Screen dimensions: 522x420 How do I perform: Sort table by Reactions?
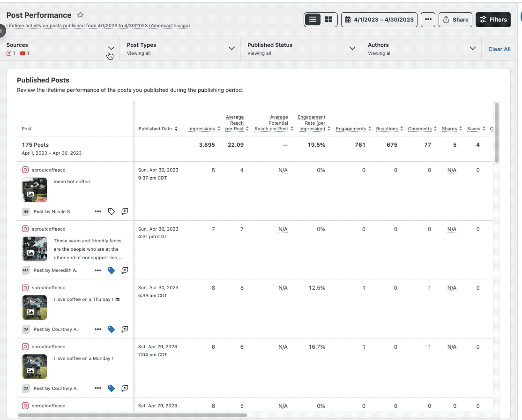(402, 129)
